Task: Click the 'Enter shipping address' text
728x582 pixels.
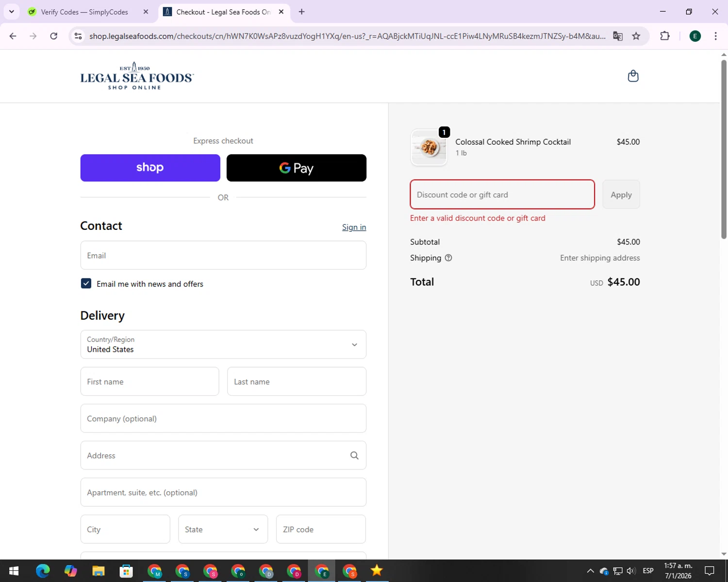Action: tap(600, 258)
